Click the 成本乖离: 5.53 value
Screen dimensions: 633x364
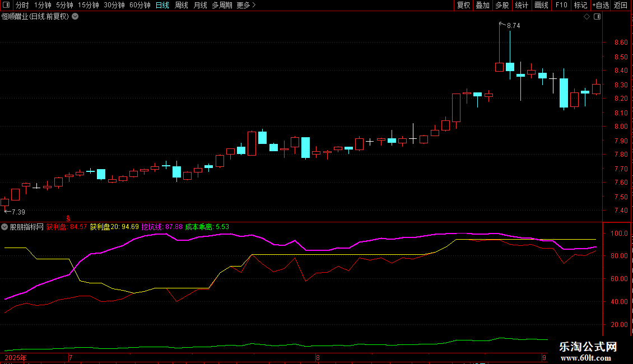pyautogui.click(x=207, y=227)
